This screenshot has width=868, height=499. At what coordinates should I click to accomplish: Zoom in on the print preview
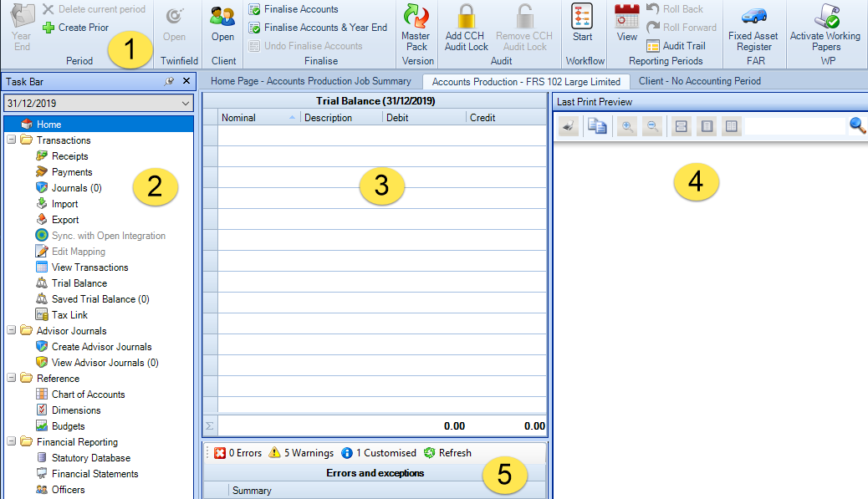click(627, 126)
